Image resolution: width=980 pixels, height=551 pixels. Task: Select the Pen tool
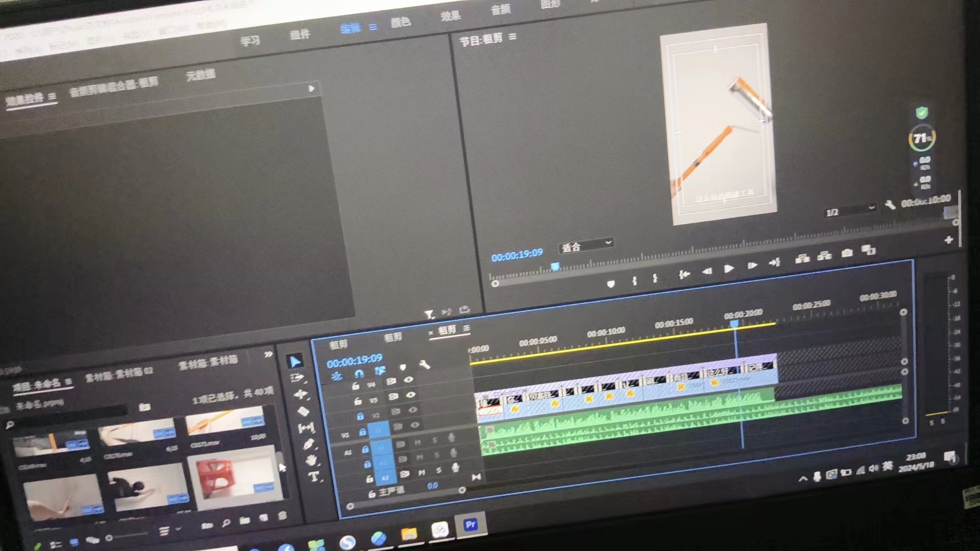[x=308, y=444]
